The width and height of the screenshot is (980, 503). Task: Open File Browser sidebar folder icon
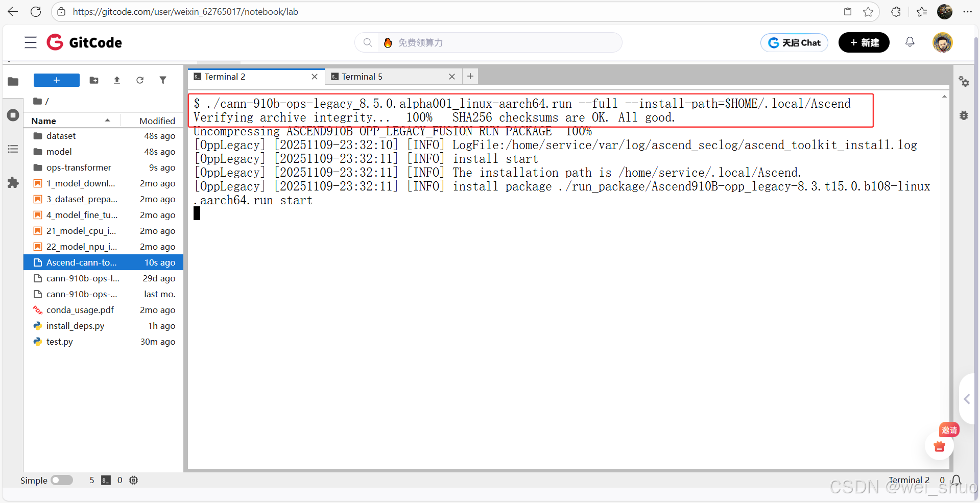pos(13,81)
